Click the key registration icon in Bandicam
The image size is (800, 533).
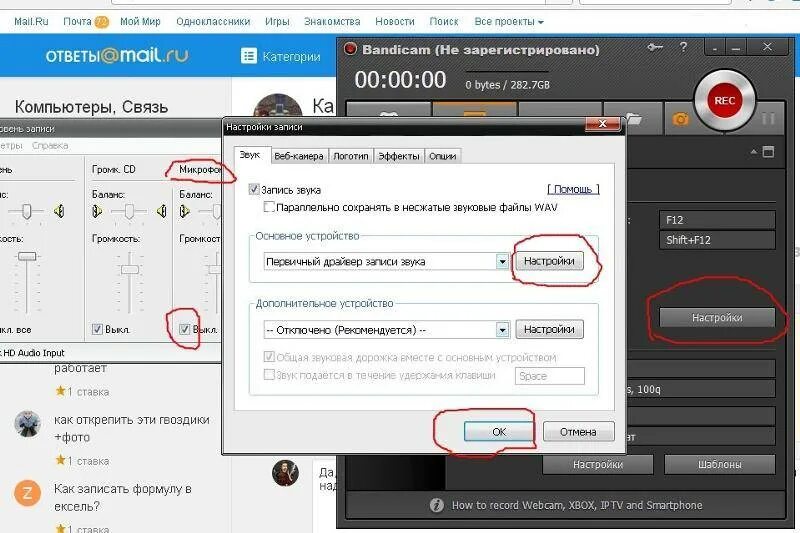click(655, 47)
